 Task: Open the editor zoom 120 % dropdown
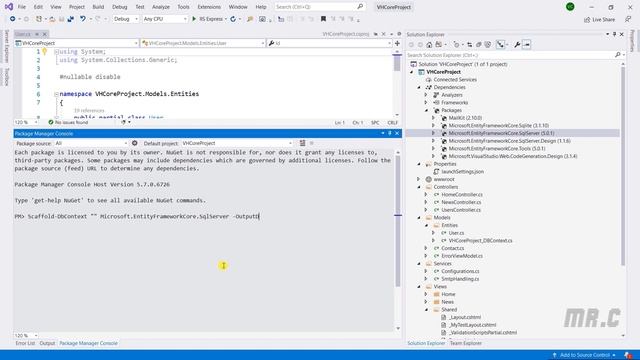26,122
